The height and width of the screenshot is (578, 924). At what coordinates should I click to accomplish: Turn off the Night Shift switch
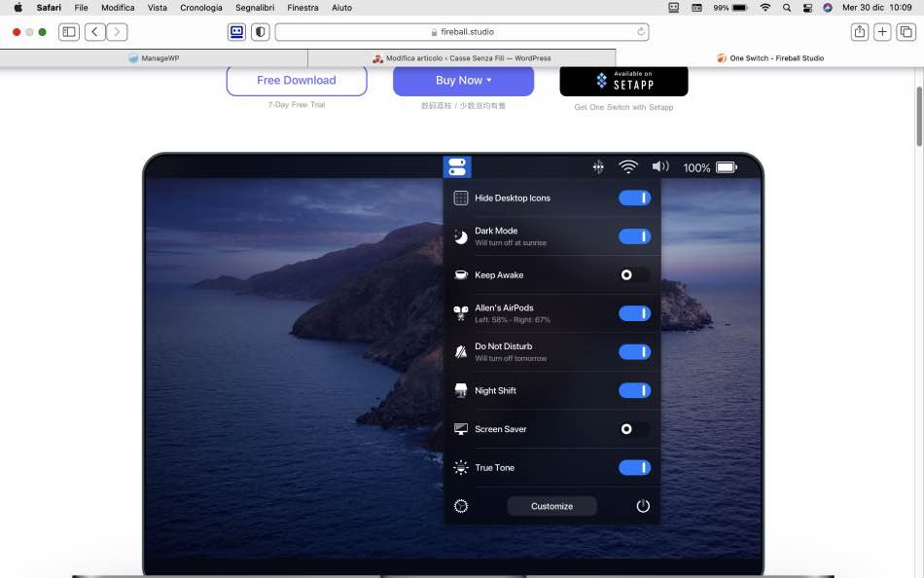click(x=635, y=390)
